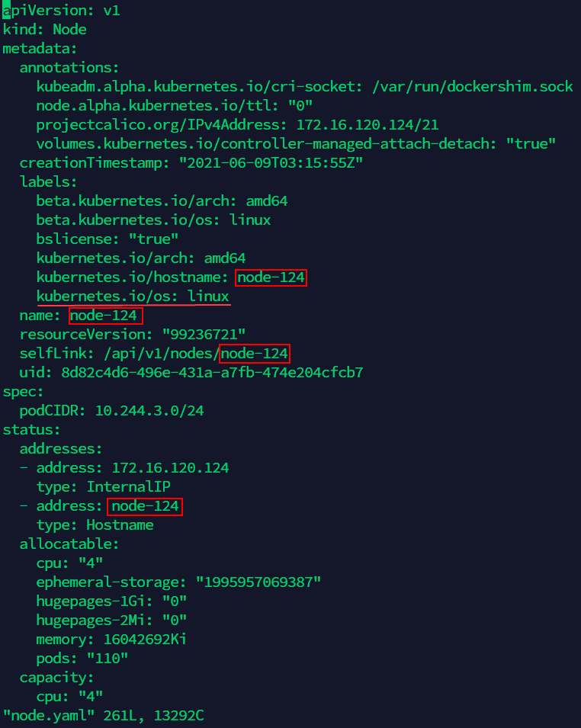Click the InternalIP address 172.16.120.124
The image size is (581, 728).
[170, 468]
